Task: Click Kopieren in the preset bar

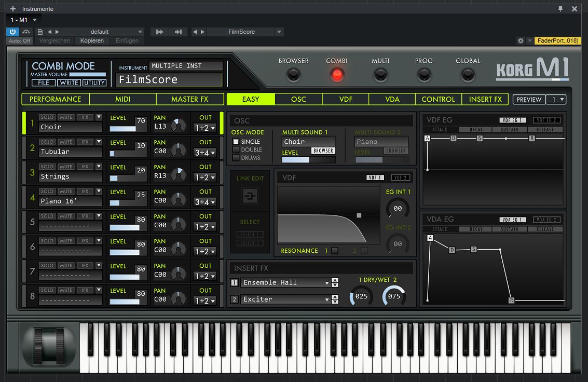Action: 92,40
